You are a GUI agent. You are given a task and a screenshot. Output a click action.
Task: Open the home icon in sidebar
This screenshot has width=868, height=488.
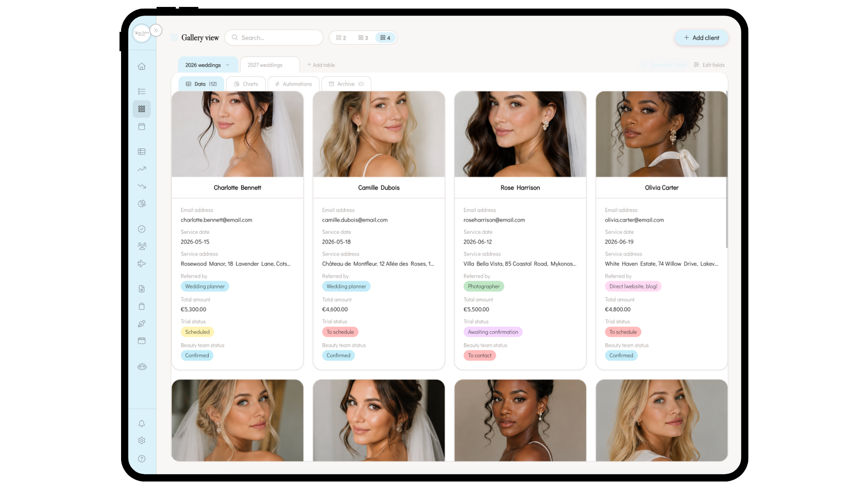click(141, 66)
